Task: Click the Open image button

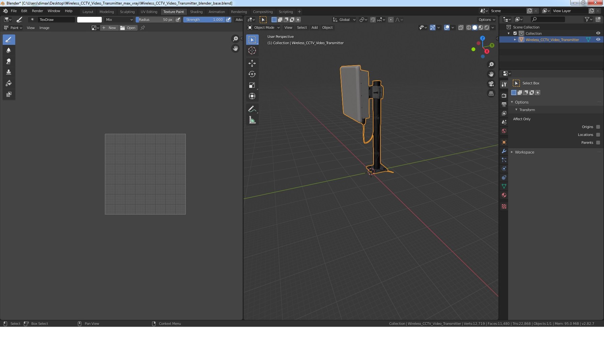Action: (128, 28)
